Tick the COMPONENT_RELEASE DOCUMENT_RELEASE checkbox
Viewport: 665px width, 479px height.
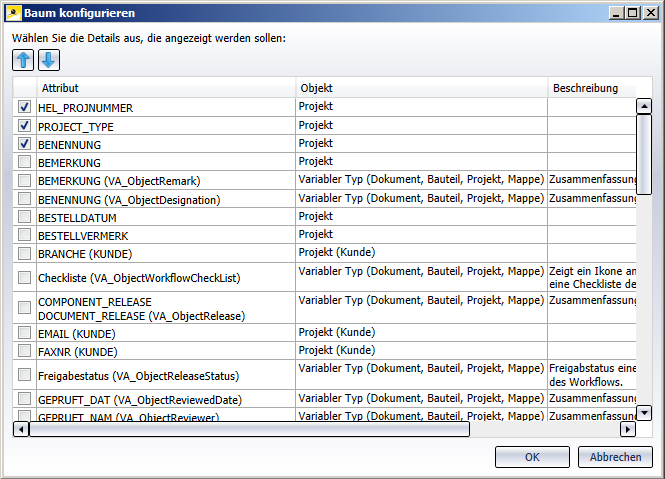(24, 308)
